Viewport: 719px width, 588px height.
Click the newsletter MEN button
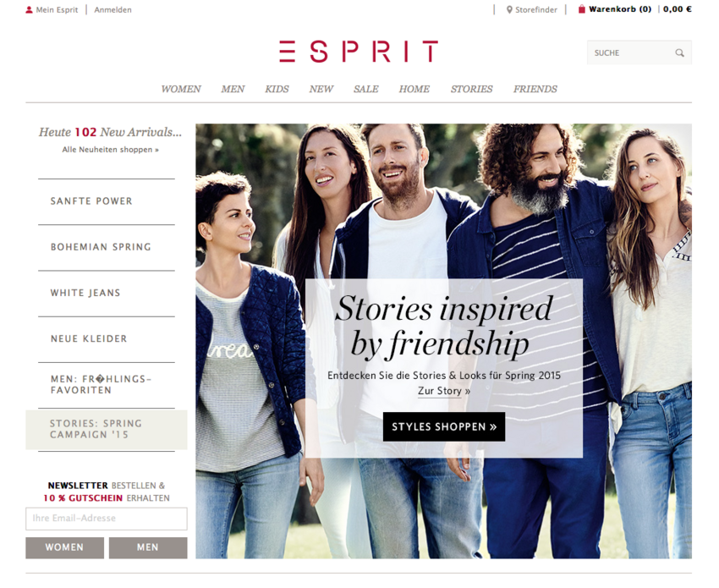148,547
